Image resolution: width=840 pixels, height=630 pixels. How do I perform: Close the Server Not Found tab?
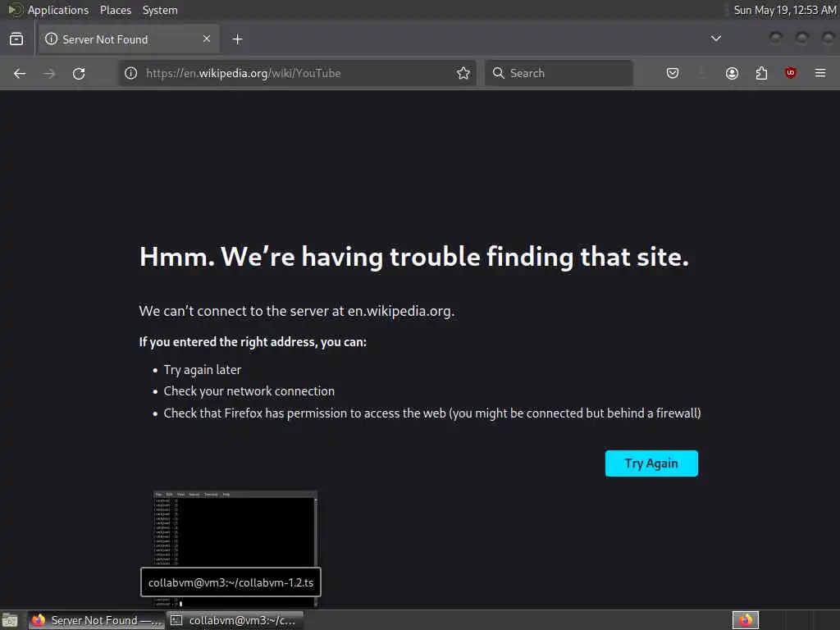pos(207,39)
